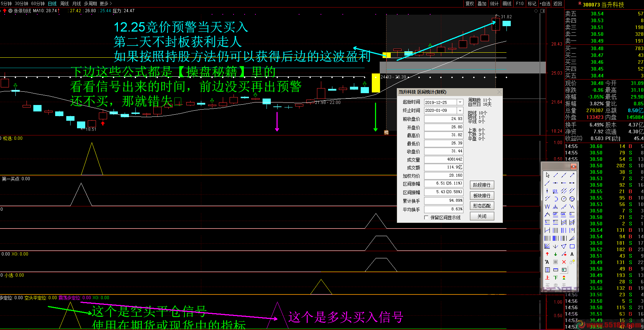The width and height of the screenshot is (644, 330).
Task: Select the GP golden percentage line tool
Action: (x=555, y=214)
